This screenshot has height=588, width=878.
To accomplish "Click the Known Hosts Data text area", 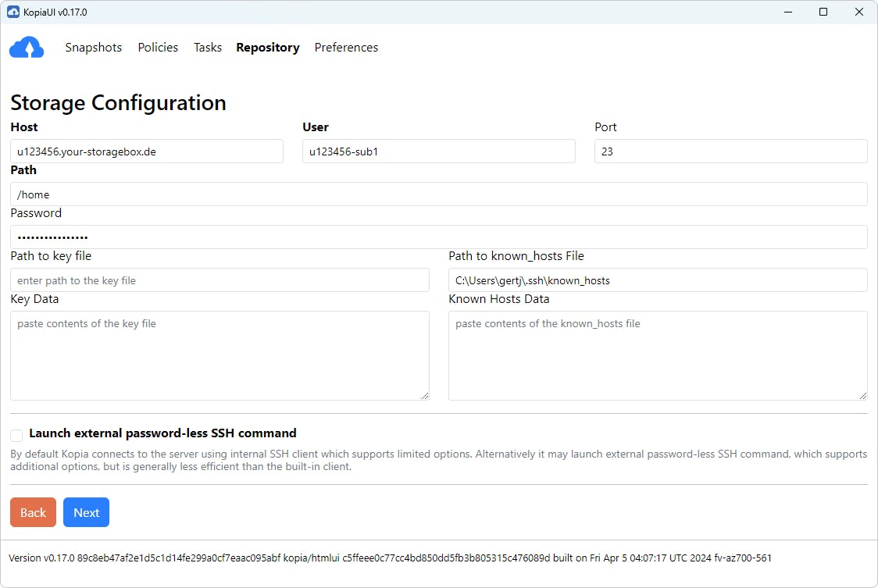I will tap(658, 355).
